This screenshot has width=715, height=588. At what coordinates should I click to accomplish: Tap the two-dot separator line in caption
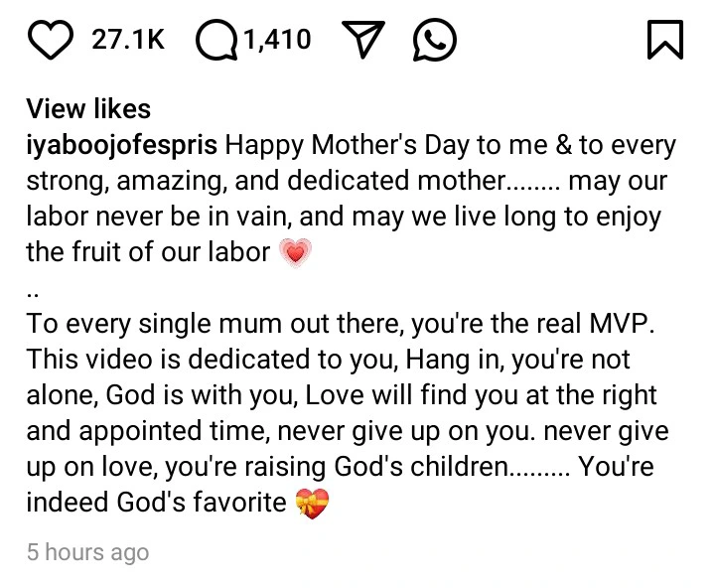pyautogui.click(x=33, y=295)
